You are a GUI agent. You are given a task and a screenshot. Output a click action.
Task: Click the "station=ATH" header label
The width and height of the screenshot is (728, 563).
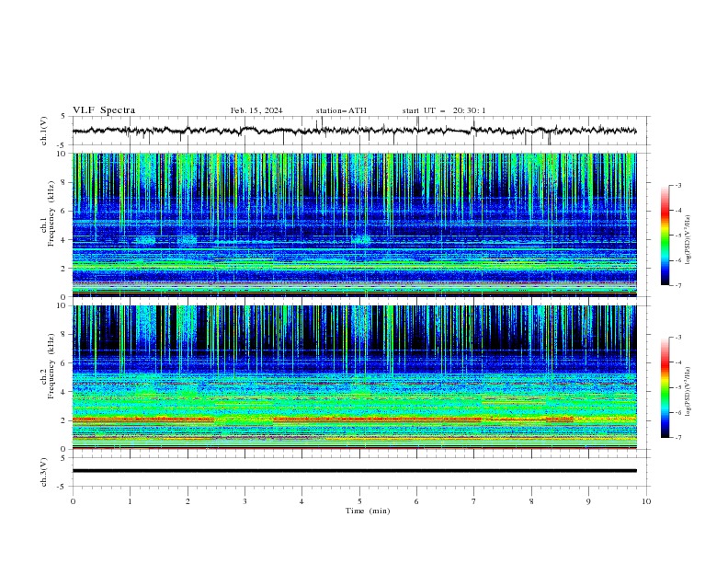tap(341, 110)
